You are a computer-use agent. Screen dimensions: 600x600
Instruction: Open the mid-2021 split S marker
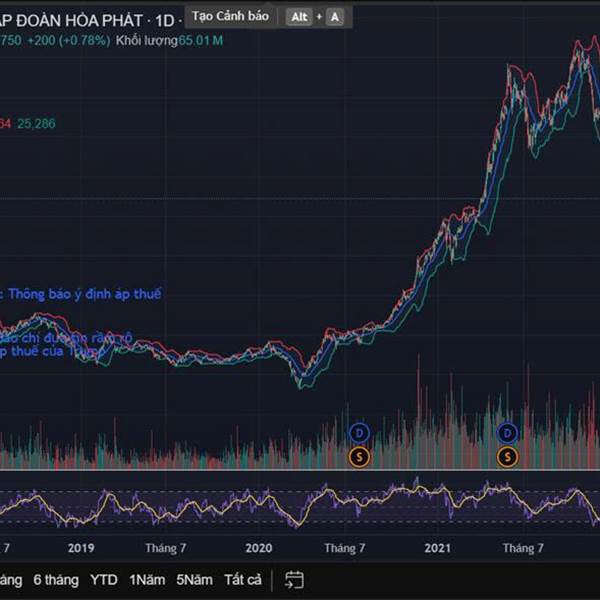click(507, 457)
